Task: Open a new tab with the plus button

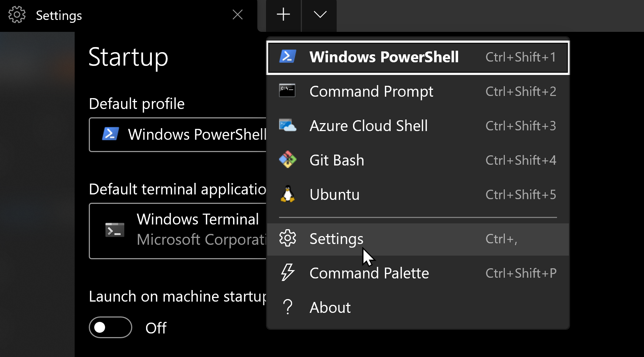Action: (283, 14)
